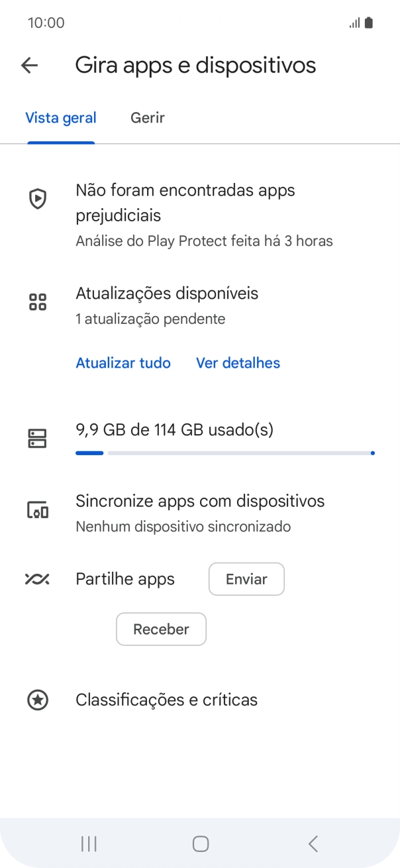Tap Atualizar tudo link
Image resolution: width=400 pixels, height=868 pixels.
click(123, 363)
